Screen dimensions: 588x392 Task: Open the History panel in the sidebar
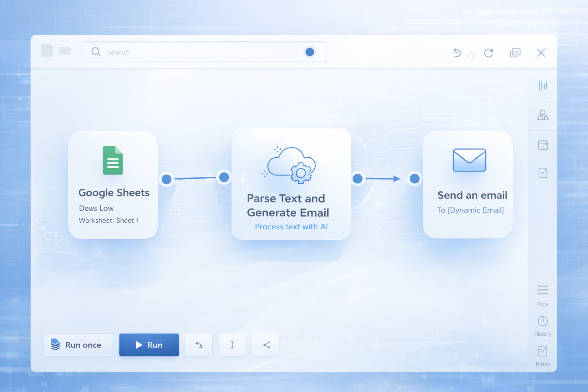(542, 323)
